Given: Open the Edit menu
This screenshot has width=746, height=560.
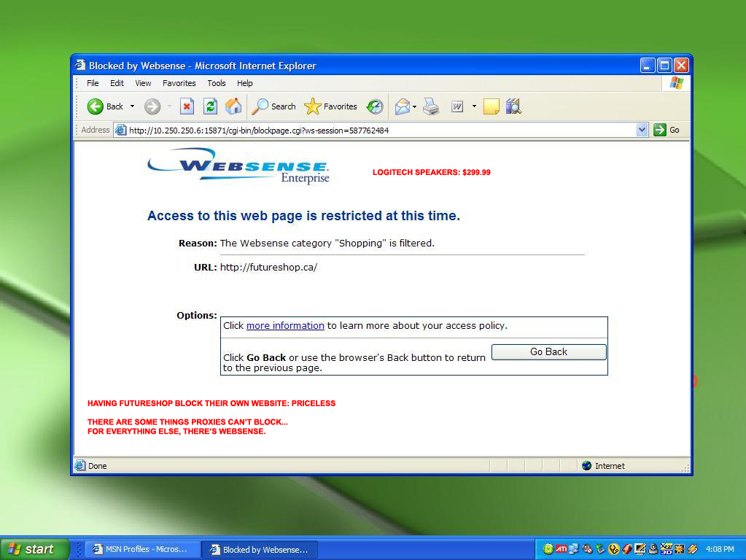Looking at the screenshot, I should click(117, 83).
